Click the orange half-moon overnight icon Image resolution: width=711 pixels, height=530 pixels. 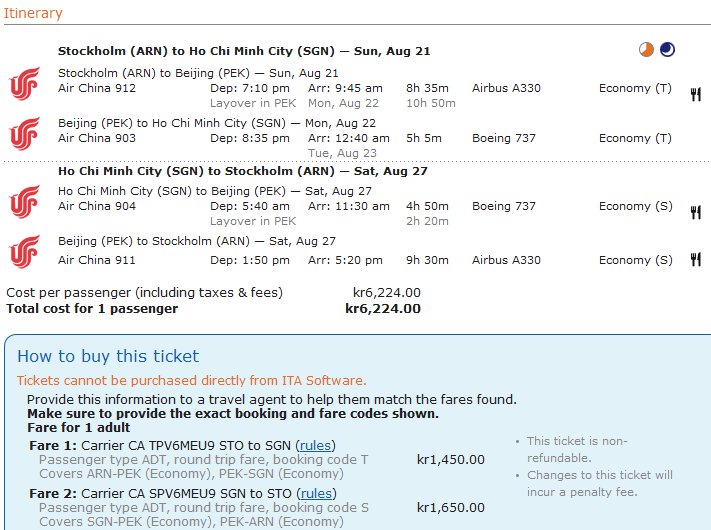(646, 49)
